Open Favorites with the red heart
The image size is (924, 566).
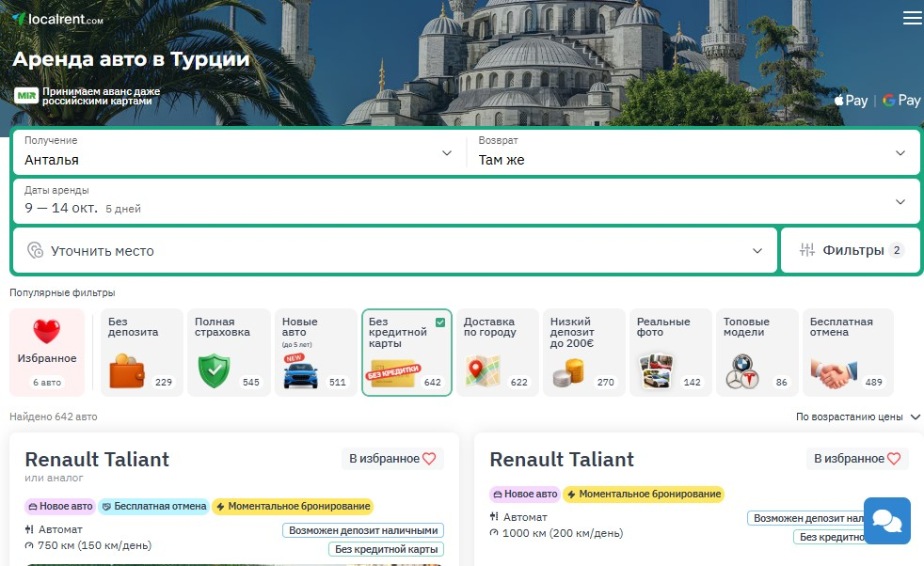click(x=47, y=353)
